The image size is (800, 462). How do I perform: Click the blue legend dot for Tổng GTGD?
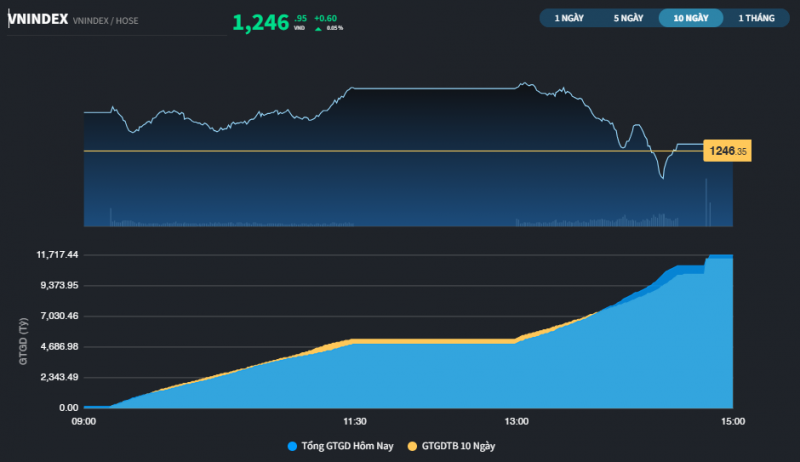[292, 446]
